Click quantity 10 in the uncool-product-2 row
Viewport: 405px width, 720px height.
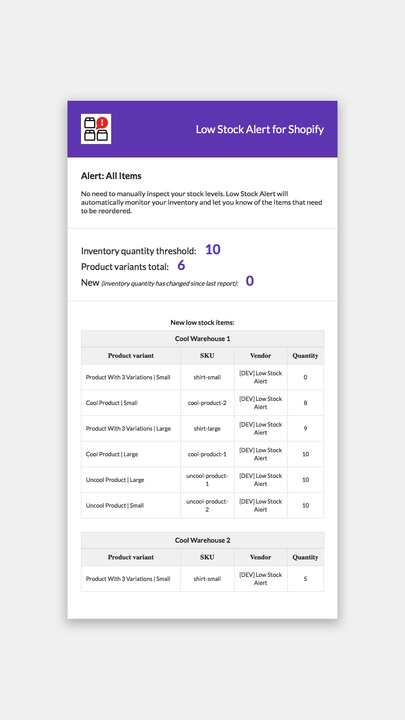coord(305,506)
